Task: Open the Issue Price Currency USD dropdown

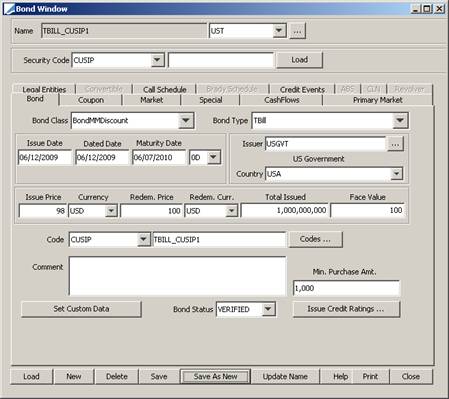Action: click(111, 211)
